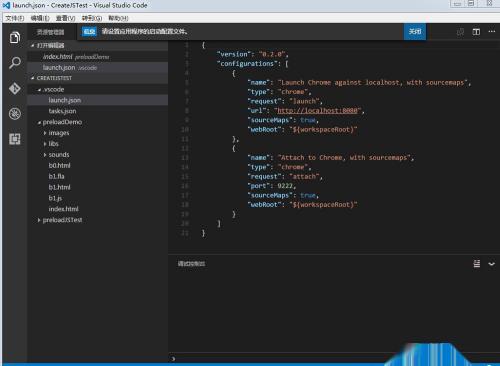The height and width of the screenshot is (366, 500).
Task: Select launch.json in open editors list
Action: 98,67
